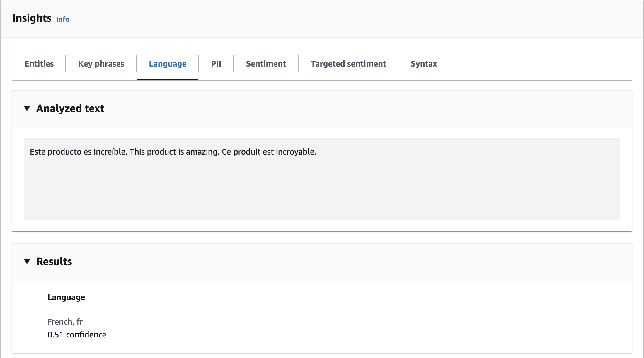The width and height of the screenshot is (644, 358).
Task: Click the 0.51 confidence value
Action: [x=77, y=335]
